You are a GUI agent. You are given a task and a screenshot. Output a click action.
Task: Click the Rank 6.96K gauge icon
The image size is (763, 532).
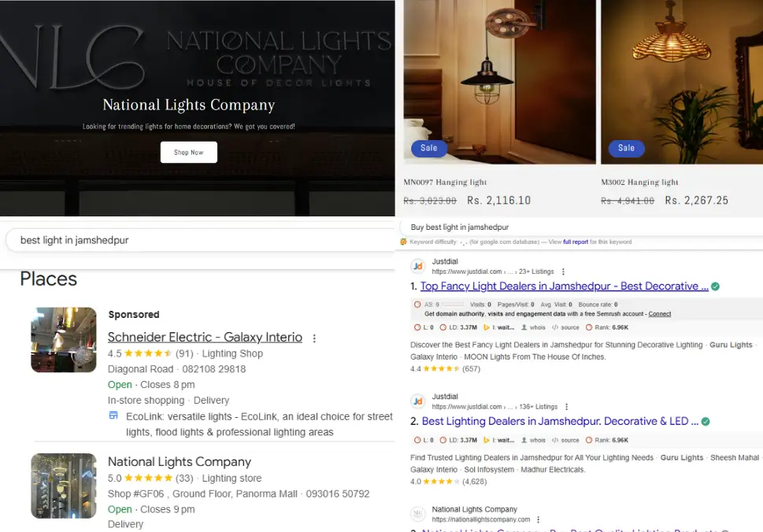(591, 327)
